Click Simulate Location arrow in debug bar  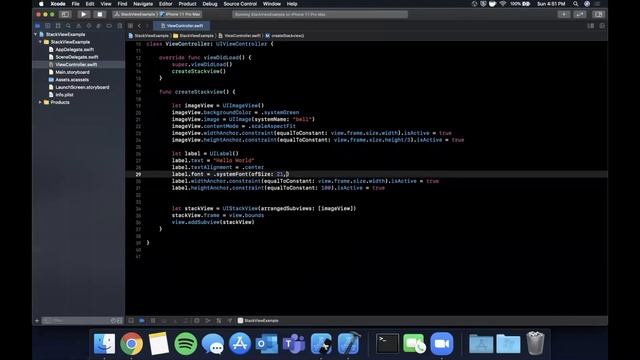coord(230,321)
